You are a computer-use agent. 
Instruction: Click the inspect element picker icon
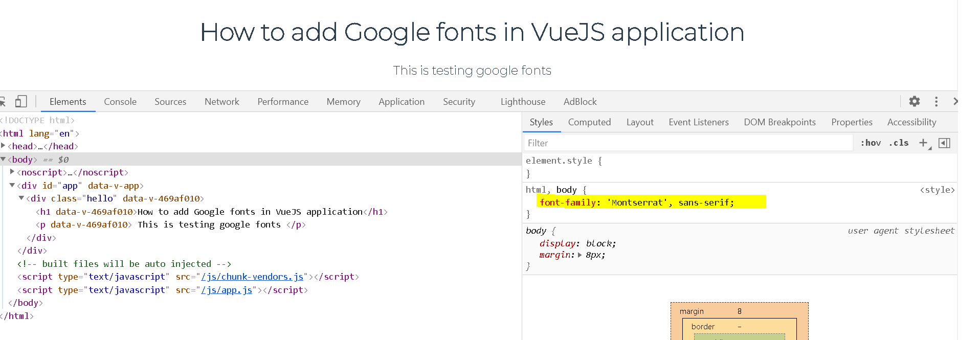pyautogui.click(x=2, y=101)
